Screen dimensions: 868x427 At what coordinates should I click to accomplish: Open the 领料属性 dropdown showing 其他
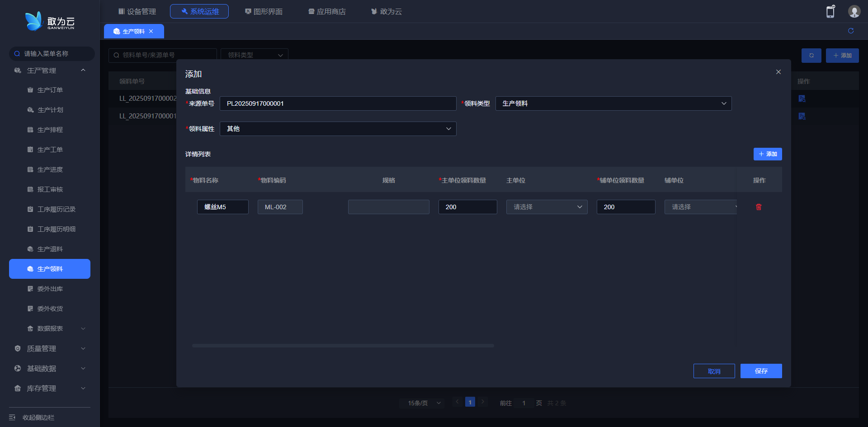338,129
